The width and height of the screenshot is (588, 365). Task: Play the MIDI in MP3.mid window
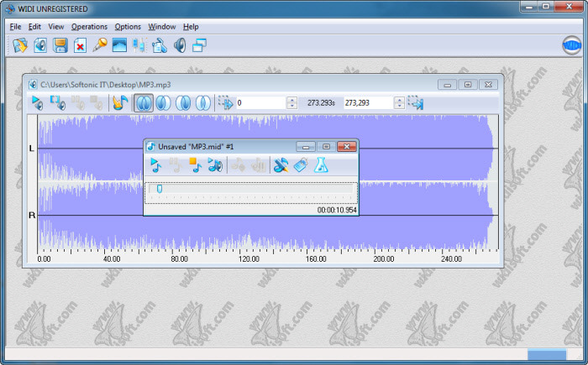(155, 165)
